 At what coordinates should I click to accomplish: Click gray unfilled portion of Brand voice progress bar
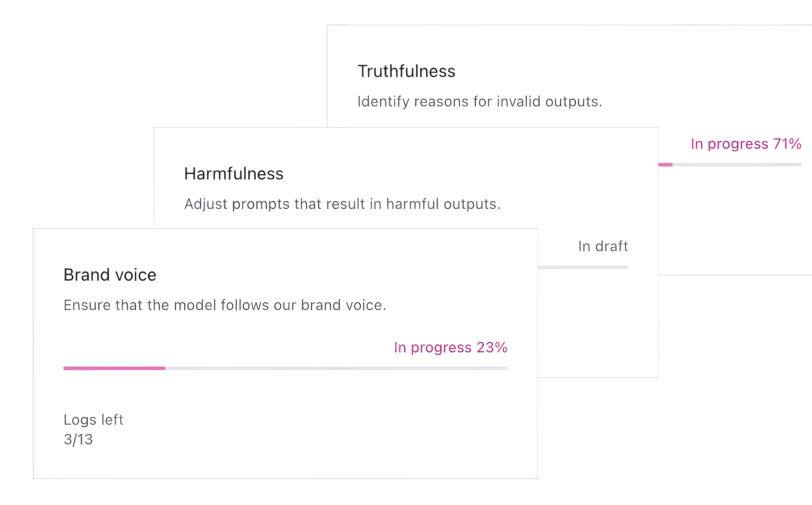[x=336, y=368]
